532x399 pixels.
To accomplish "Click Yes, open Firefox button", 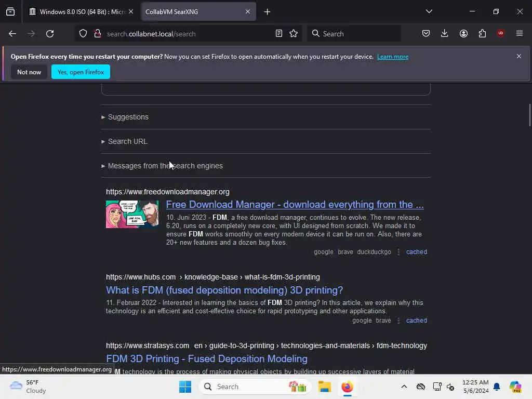I will pyautogui.click(x=81, y=72).
